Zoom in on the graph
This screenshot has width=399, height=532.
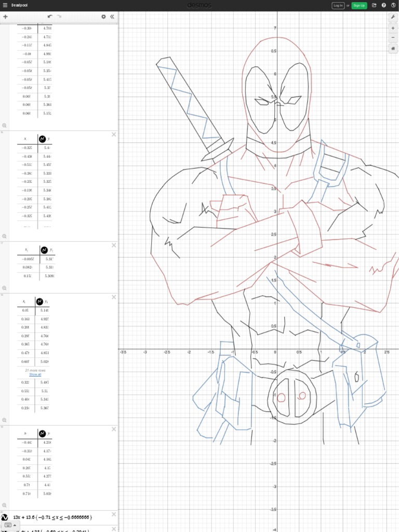click(x=393, y=28)
